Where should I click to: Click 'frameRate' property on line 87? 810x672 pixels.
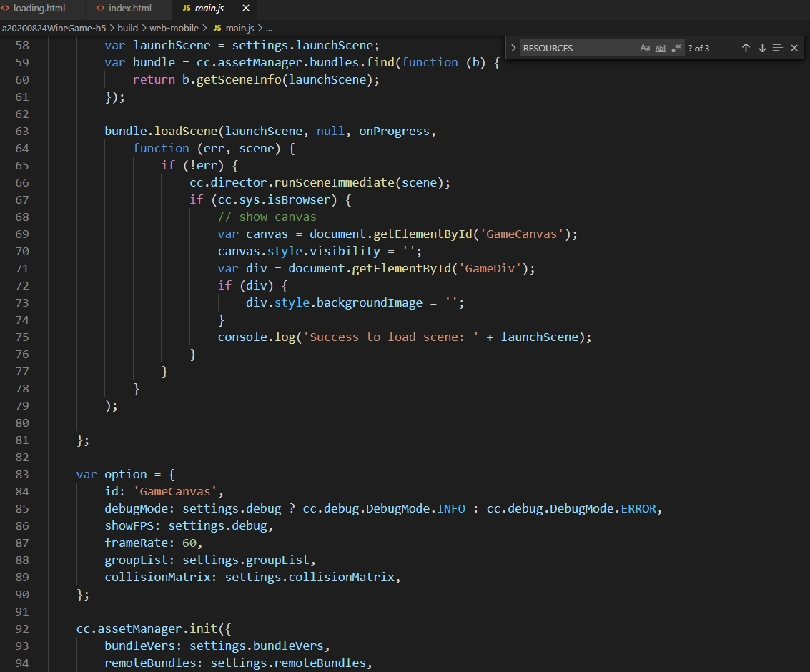pyautogui.click(x=137, y=543)
